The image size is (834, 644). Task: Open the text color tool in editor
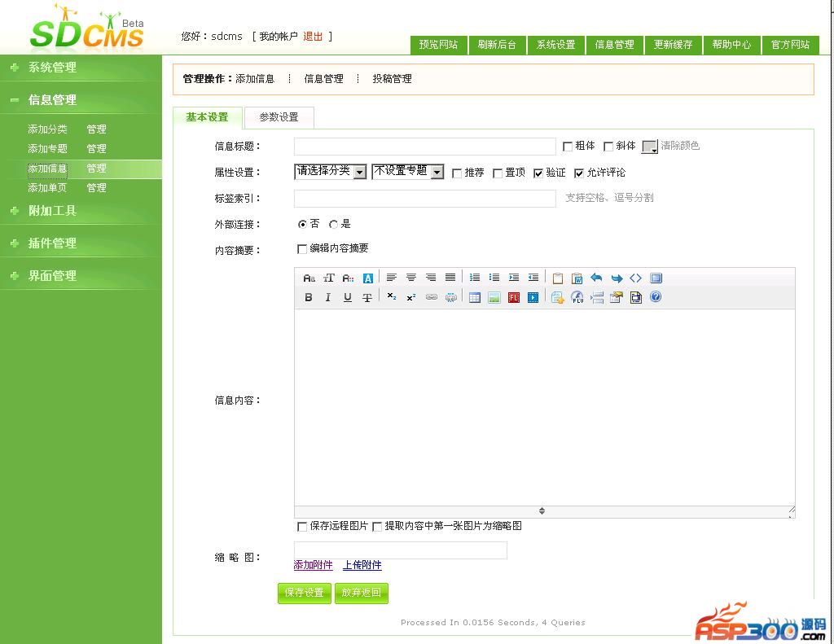click(x=349, y=278)
